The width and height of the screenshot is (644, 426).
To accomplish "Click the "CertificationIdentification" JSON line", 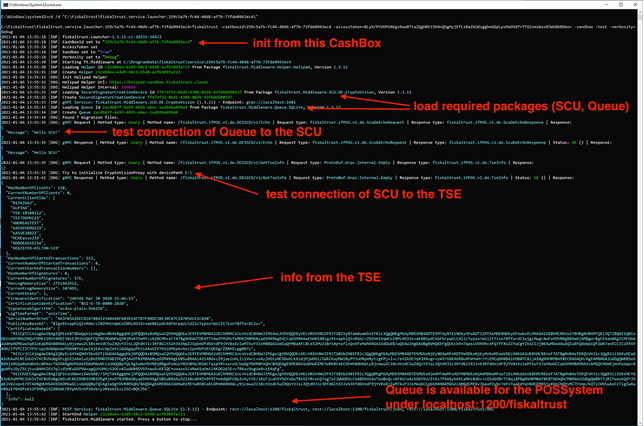I will [67, 304].
